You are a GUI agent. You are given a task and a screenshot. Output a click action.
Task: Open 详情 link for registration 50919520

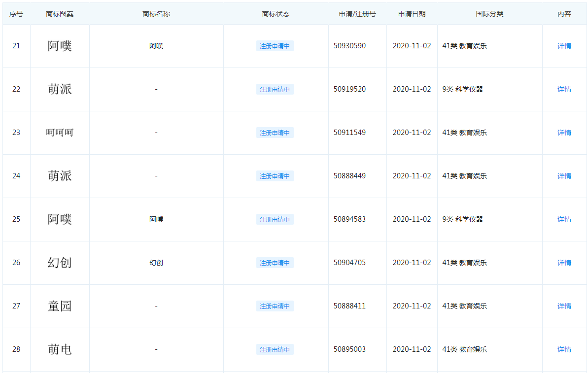(x=564, y=89)
